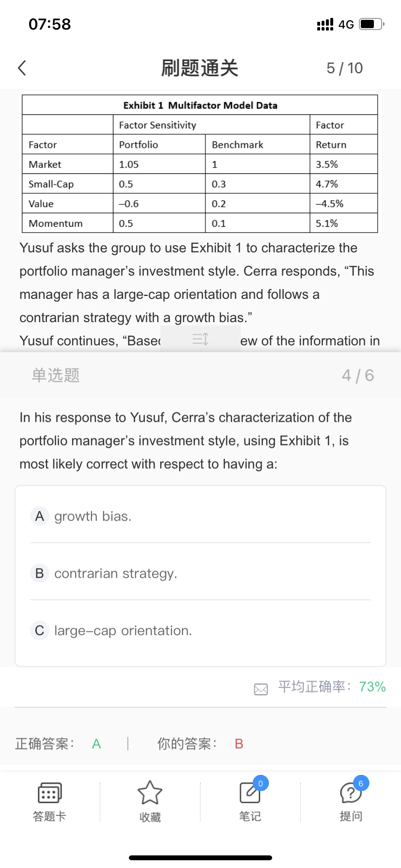This screenshot has height=868, width=401.
Task: Tap the split-panel resize handle icon
Action: point(200,339)
